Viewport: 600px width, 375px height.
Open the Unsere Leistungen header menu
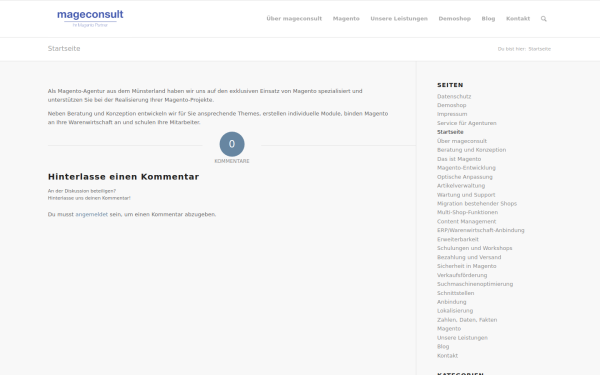[399, 19]
